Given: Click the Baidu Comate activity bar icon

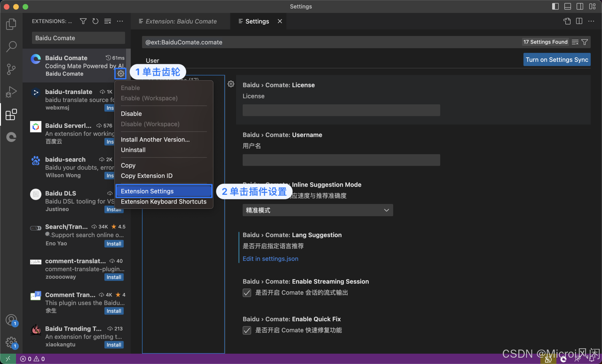Looking at the screenshot, I should [x=11, y=137].
